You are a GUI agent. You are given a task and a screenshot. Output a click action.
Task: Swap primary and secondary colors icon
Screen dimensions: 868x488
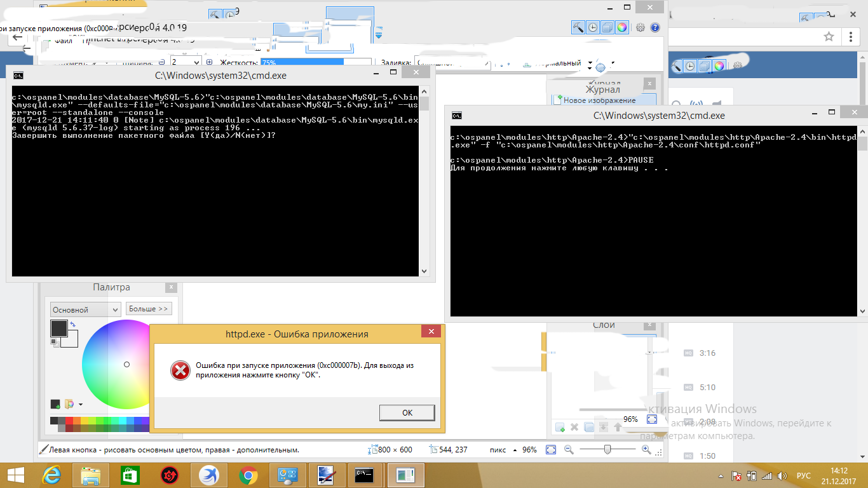[73, 325]
